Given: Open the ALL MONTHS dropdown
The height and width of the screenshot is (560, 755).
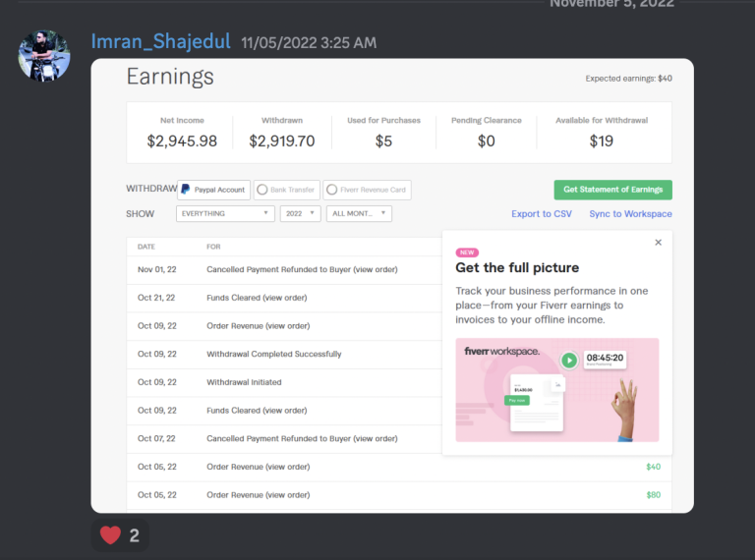Looking at the screenshot, I should pyautogui.click(x=360, y=213).
